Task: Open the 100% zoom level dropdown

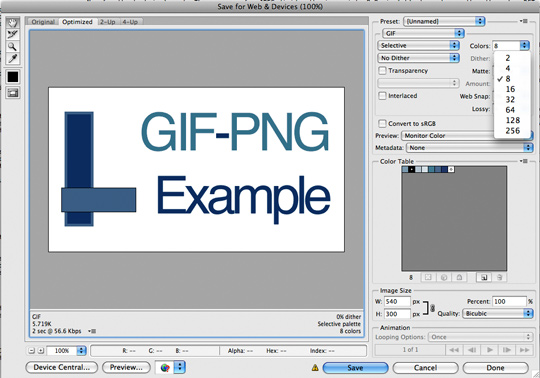Action: point(66,350)
